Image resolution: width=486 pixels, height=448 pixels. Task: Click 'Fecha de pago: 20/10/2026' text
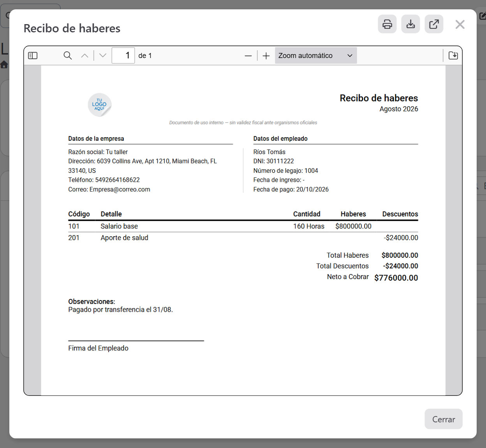coord(291,190)
